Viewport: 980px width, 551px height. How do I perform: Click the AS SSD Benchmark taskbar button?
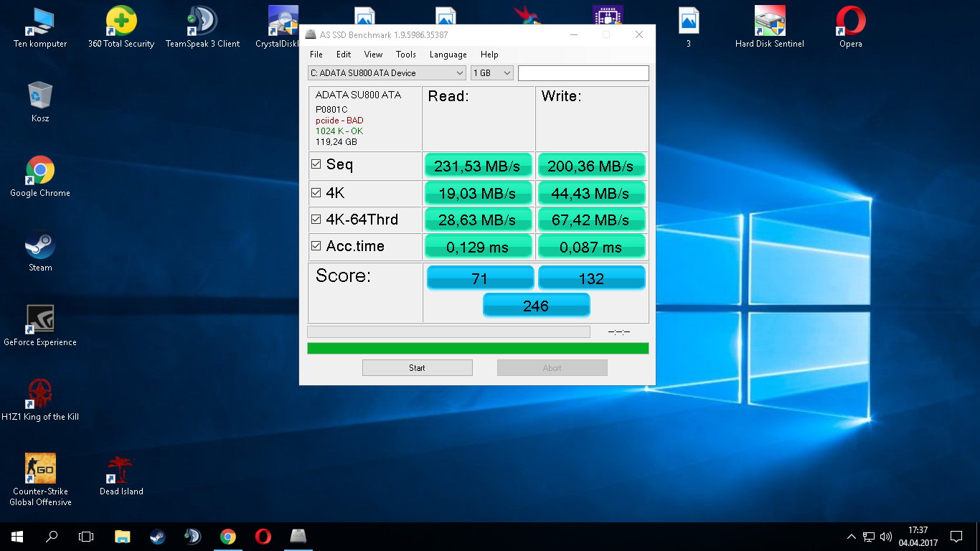pos(298,537)
